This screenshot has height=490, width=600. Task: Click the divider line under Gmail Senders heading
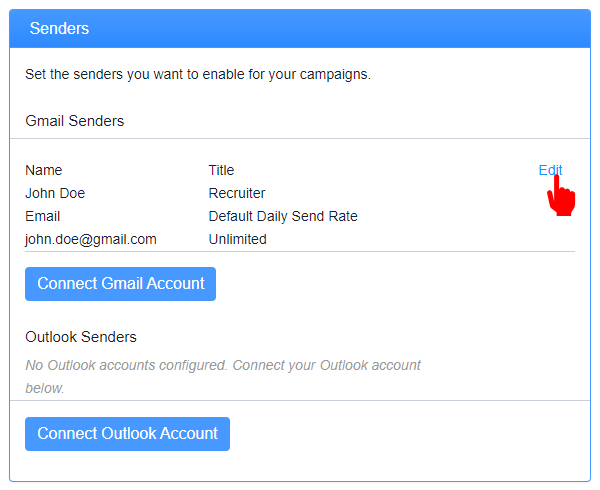(300, 138)
